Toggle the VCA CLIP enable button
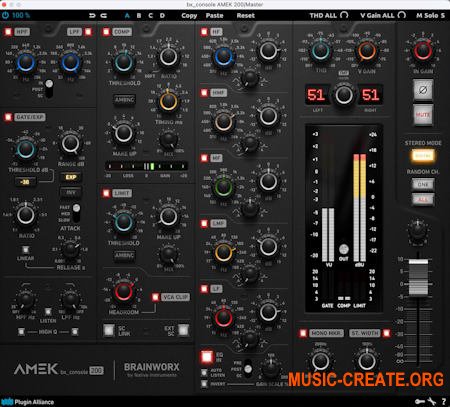This screenshot has height=407, width=450. coord(155,297)
